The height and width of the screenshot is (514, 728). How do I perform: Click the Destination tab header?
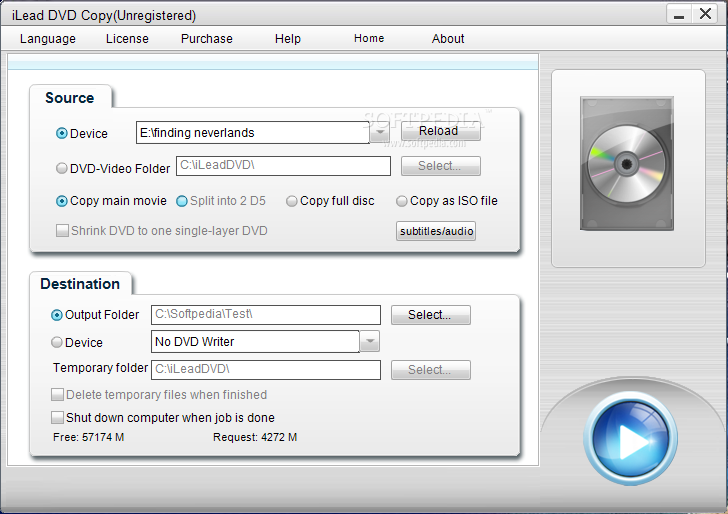pyautogui.click(x=80, y=284)
